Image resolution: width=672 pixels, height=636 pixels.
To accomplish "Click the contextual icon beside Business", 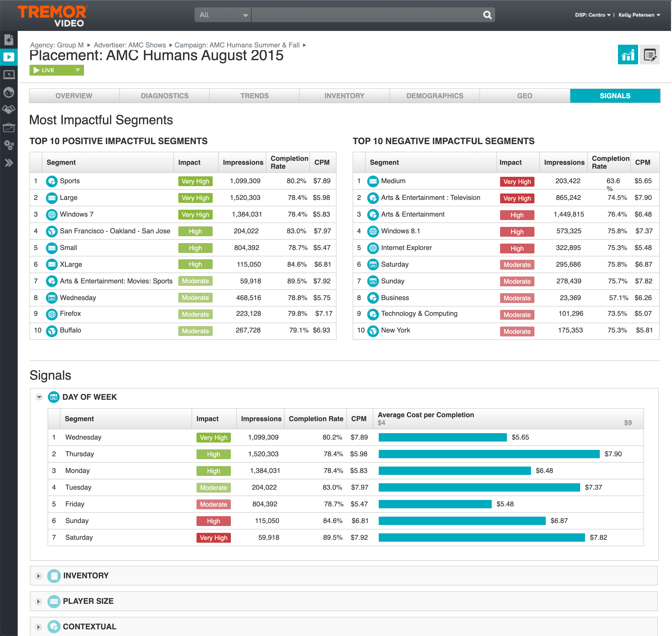I will tap(373, 298).
